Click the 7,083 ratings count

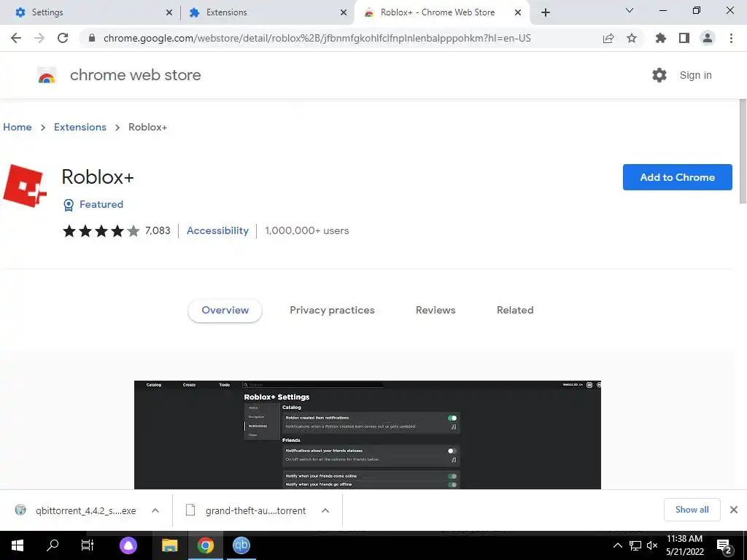coord(158,231)
